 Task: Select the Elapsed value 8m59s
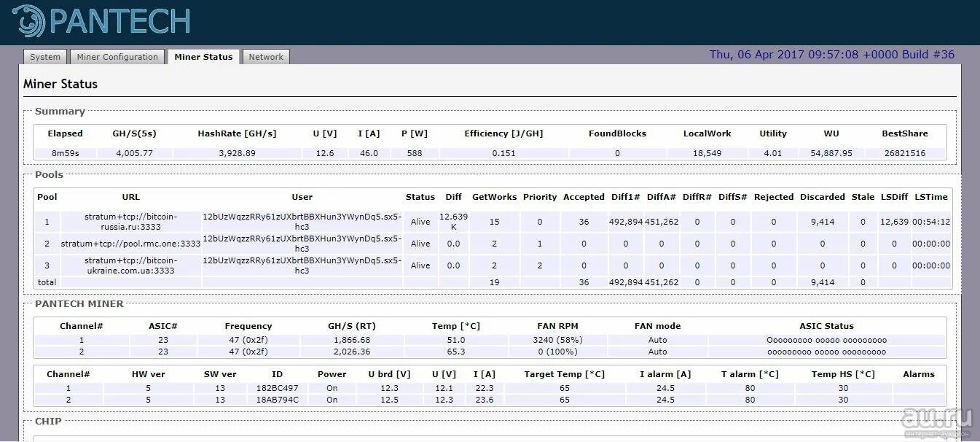tap(65, 153)
